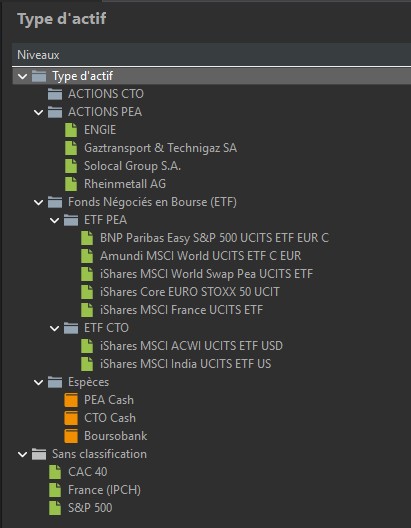Click the green security icon beside ENGIE
Screen dimensions: 411x528
click(71, 130)
